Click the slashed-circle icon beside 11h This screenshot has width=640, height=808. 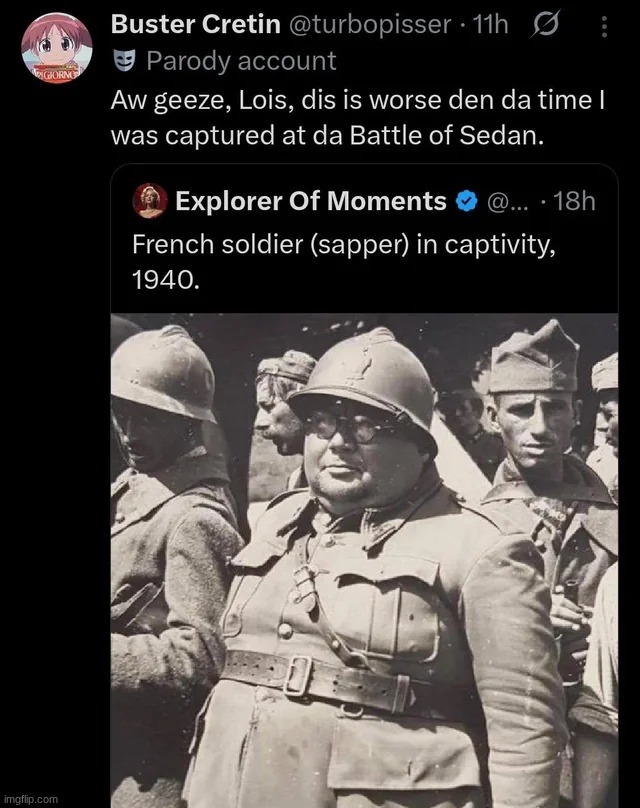(x=547, y=24)
